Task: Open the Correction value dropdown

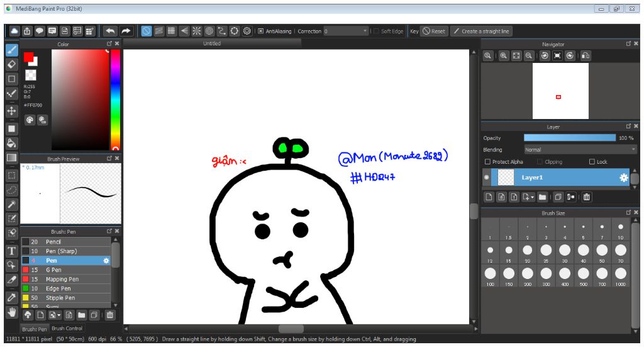Action: tap(345, 31)
